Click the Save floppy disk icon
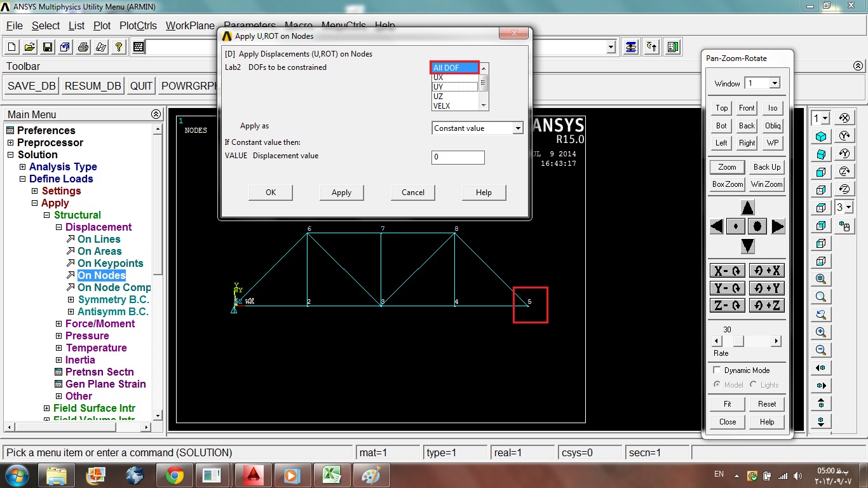Image resolution: width=868 pixels, height=488 pixels. (48, 47)
